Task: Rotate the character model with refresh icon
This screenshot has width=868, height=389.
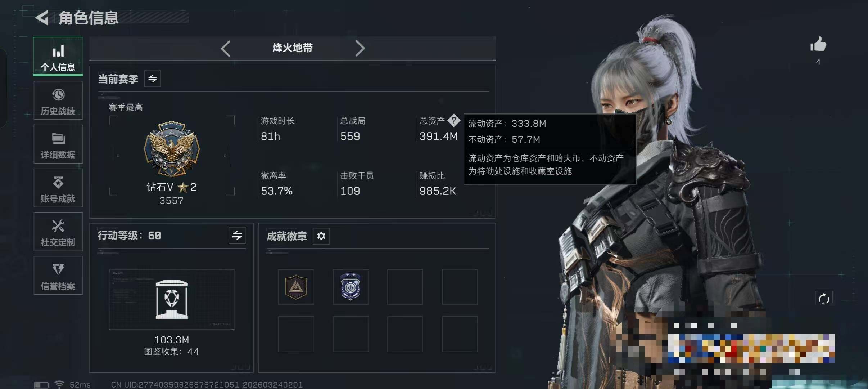Action: (x=824, y=299)
